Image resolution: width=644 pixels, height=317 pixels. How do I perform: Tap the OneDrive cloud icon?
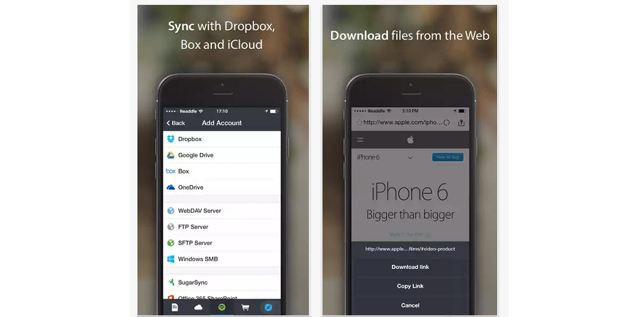[x=171, y=187]
